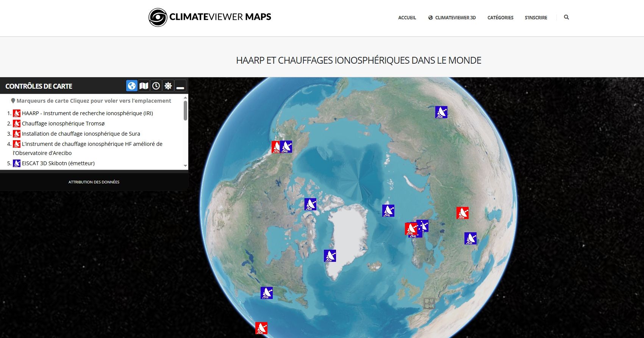This screenshot has height=338, width=644.
Task: Click the Attribution des données button
Action: [x=94, y=182]
